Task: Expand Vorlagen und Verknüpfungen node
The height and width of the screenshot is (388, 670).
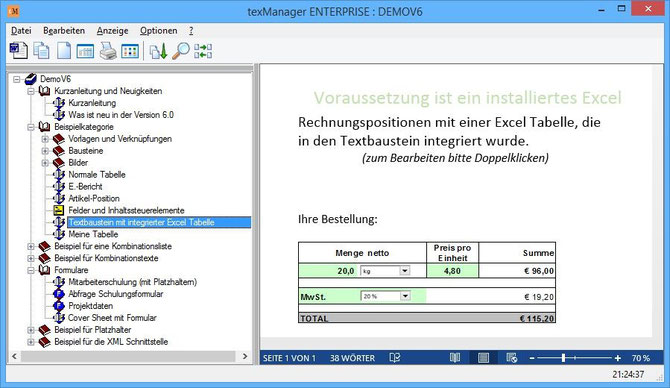Action: point(45,139)
